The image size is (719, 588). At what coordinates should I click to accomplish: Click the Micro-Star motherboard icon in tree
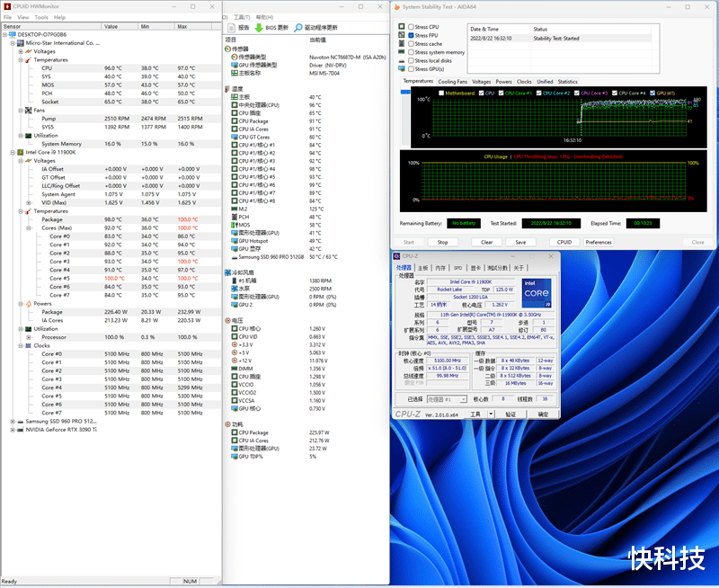coord(21,42)
